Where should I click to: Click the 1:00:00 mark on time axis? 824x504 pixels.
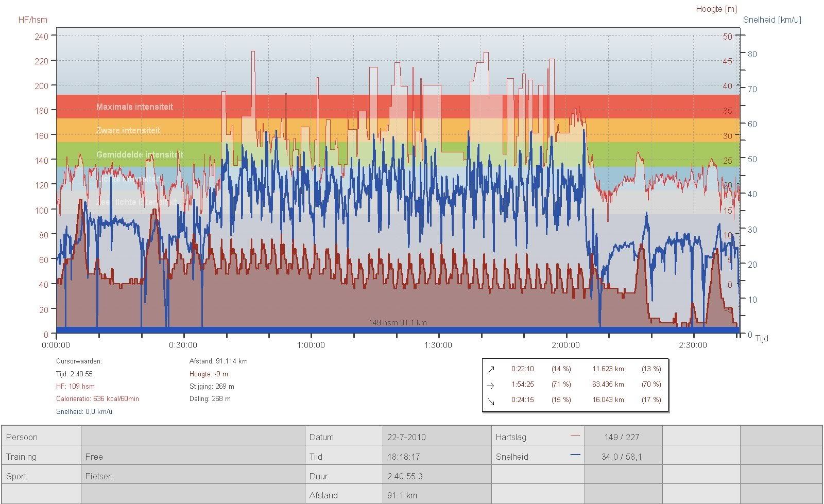click(311, 345)
